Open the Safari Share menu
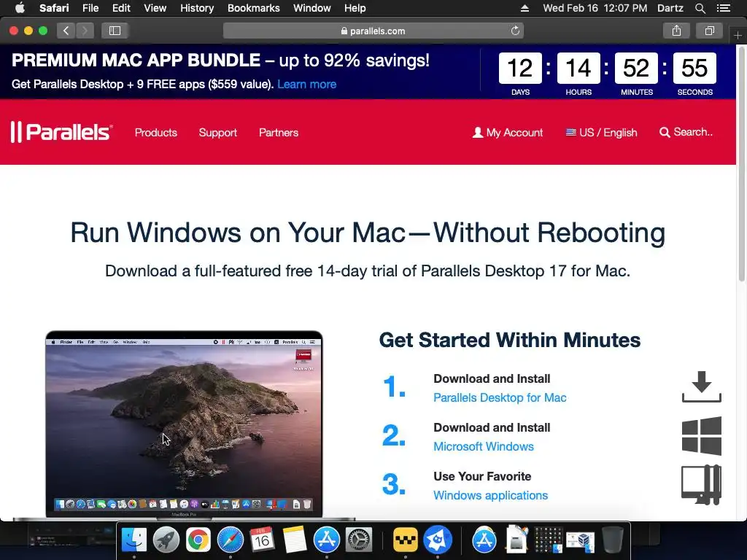 [x=676, y=31]
